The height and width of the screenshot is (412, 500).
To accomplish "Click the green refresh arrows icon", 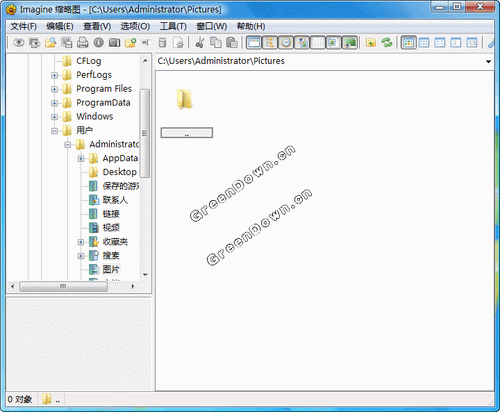I will tap(387, 43).
